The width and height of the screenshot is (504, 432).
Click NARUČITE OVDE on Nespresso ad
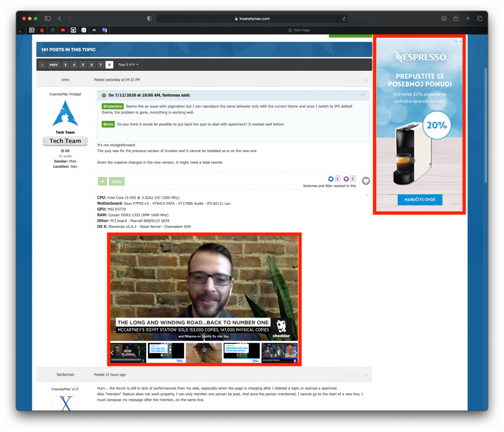point(420,200)
